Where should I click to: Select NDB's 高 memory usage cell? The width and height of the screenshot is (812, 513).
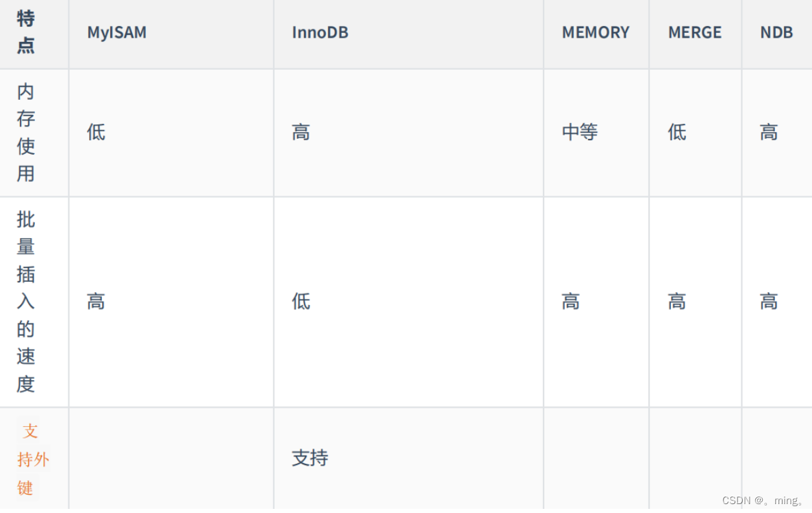pos(769,132)
